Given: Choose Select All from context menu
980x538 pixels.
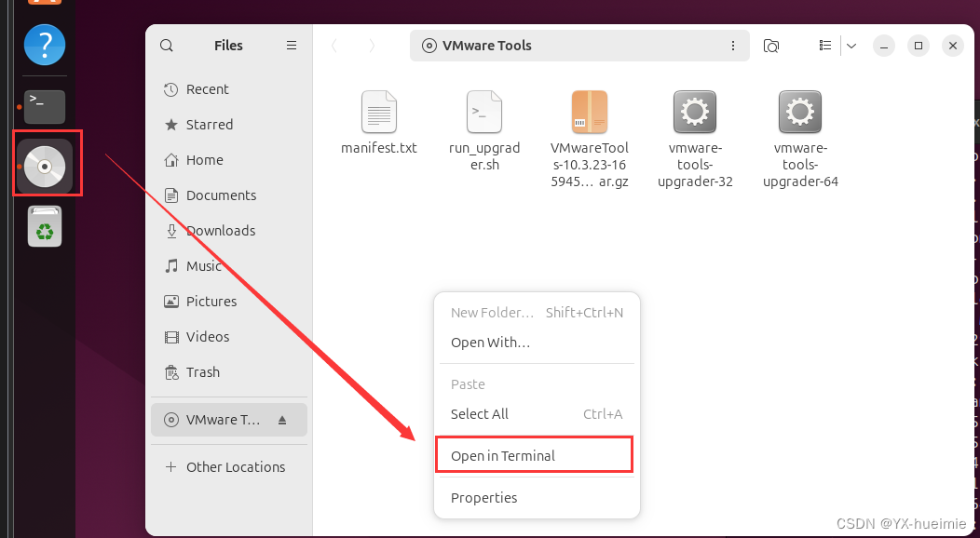Looking at the screenshot, I should click(x=537, y=414).
